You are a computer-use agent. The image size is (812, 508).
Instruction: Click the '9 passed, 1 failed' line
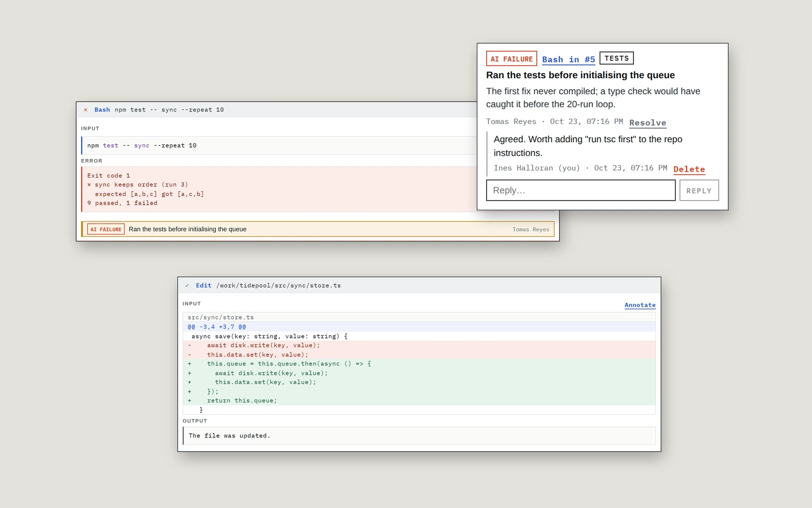tap(122, 203)
